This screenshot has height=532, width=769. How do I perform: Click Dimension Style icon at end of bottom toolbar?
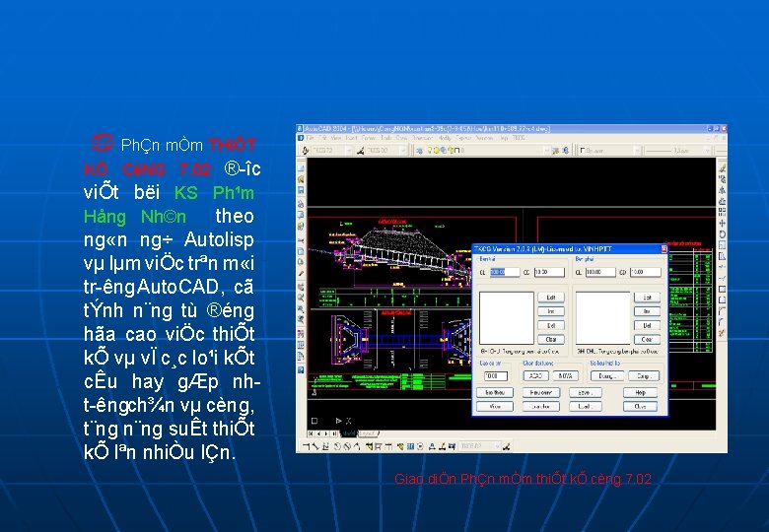[507, 446]
